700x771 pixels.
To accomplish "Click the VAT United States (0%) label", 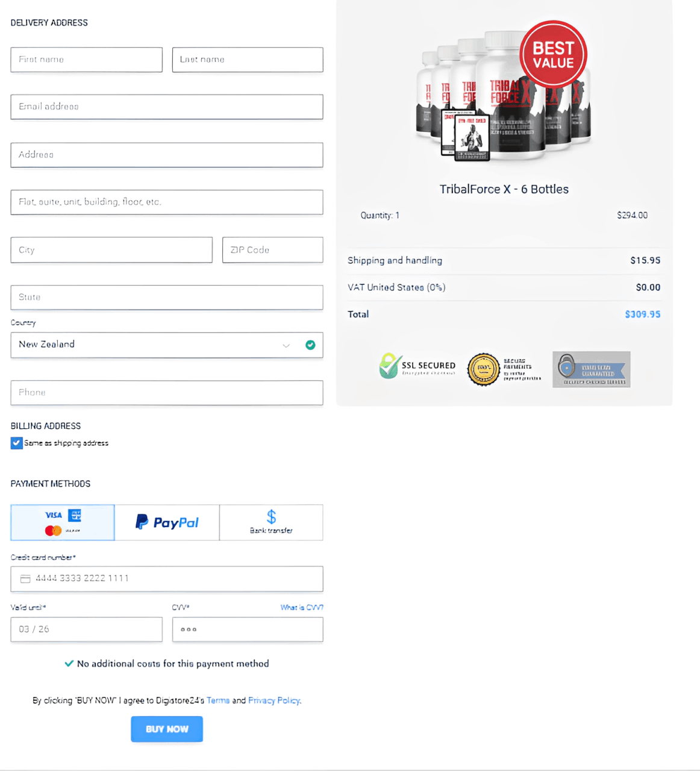I will click(x=396, y=287).
